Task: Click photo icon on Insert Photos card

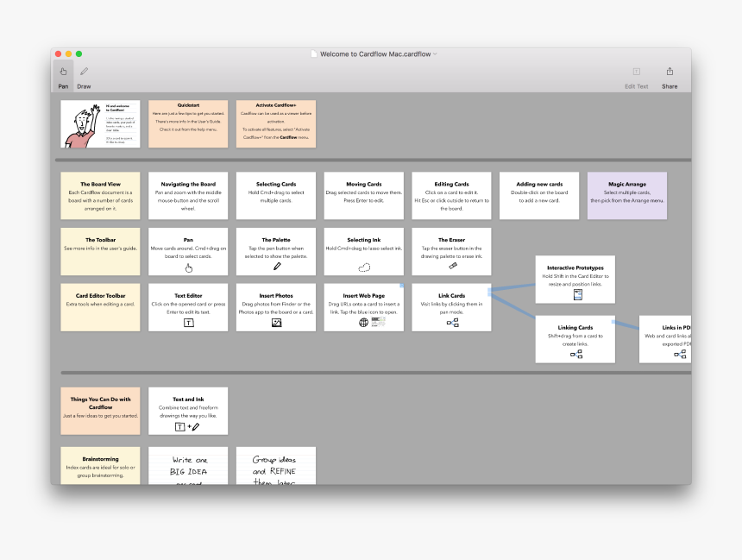Action: tap(276, 323)
